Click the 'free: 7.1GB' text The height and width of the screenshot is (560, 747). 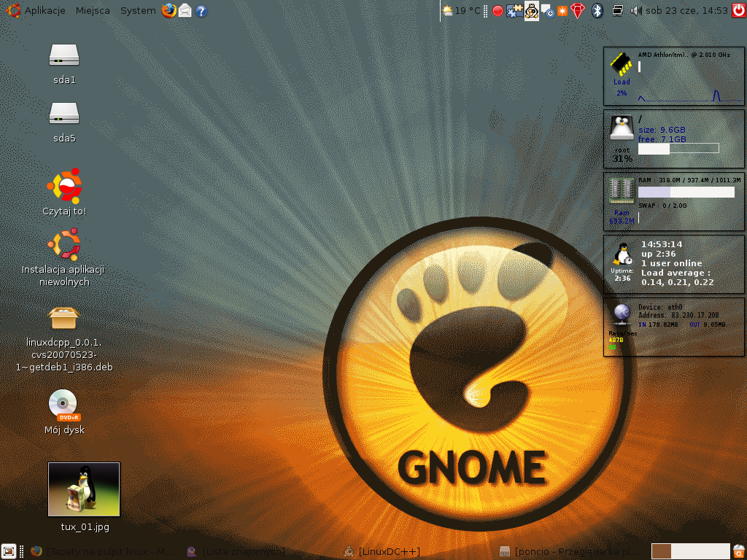tap(662, 139)
